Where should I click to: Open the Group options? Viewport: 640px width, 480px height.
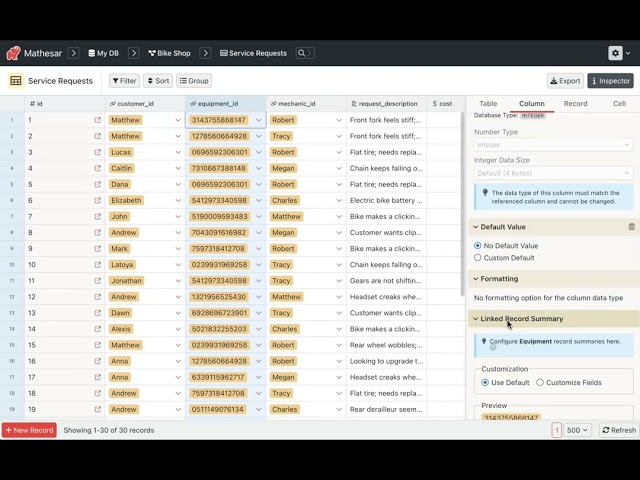pyautogui.click(x=194, y=81)
